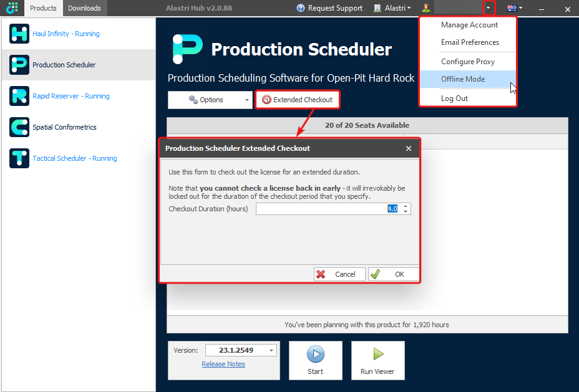This screenshot has height=392, width=579.
Task: Click the Haul Infinity product icon
Action: (x=19, y=34)
